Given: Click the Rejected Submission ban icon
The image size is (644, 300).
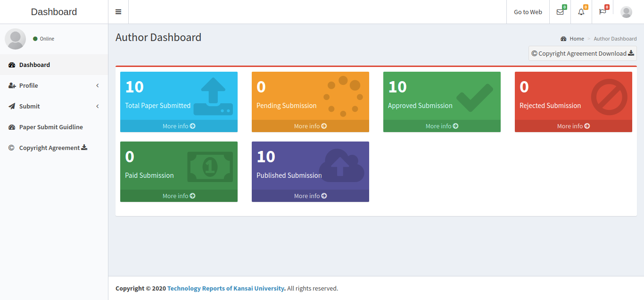Looking at the screenshot, I should point(609,97).
